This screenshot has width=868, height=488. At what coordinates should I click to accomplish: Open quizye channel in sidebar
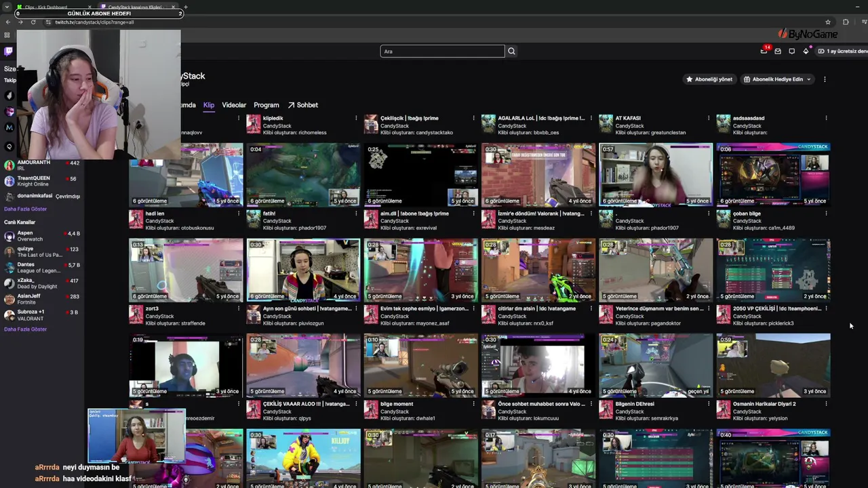41,252
